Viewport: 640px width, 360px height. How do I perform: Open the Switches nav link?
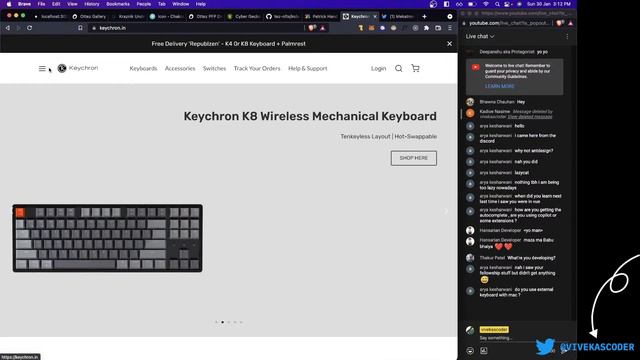214,69
